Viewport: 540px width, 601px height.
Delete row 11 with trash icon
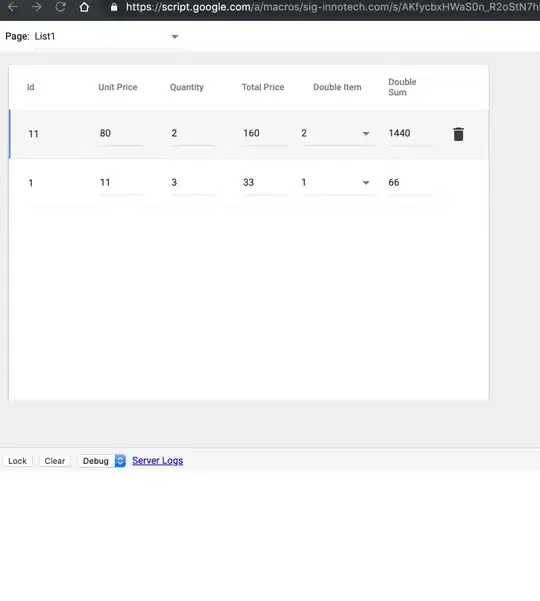point(458,134)
